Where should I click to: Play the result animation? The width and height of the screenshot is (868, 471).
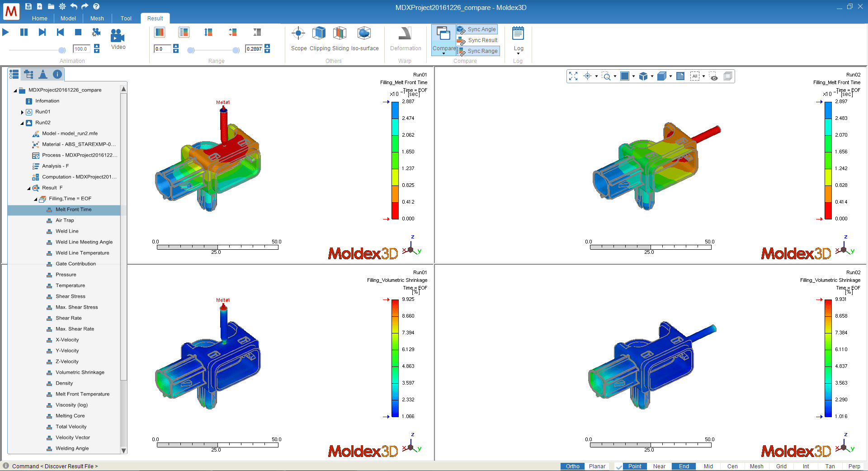point(6,32)
